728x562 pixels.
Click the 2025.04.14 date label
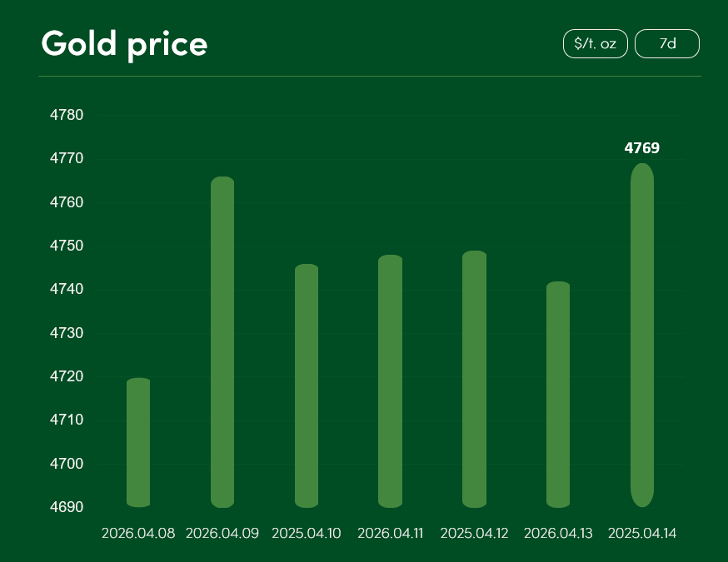tap(642, 533)
